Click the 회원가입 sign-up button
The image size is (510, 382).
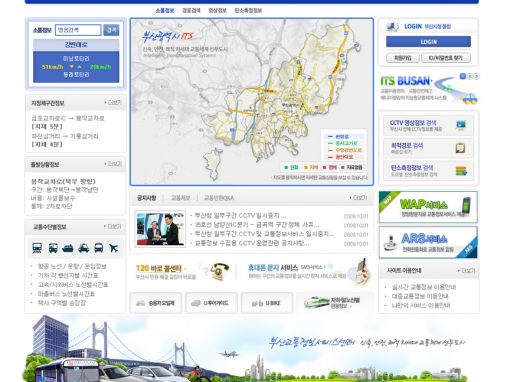tap(403, 58)
